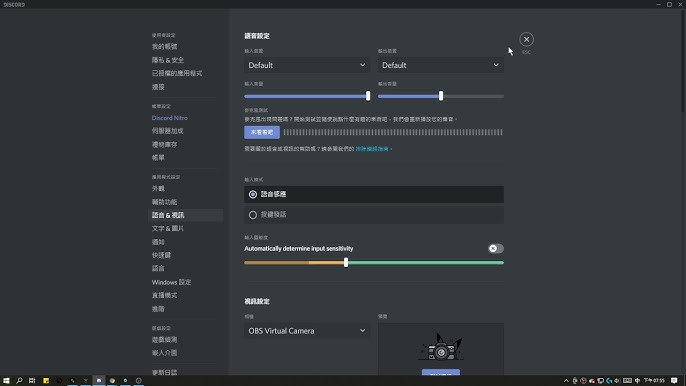Image resolution: width=686 pixels, height=386 pixels.
Task: Start mic test with 來看看吧 button
Action: click(x=262, y=132)
